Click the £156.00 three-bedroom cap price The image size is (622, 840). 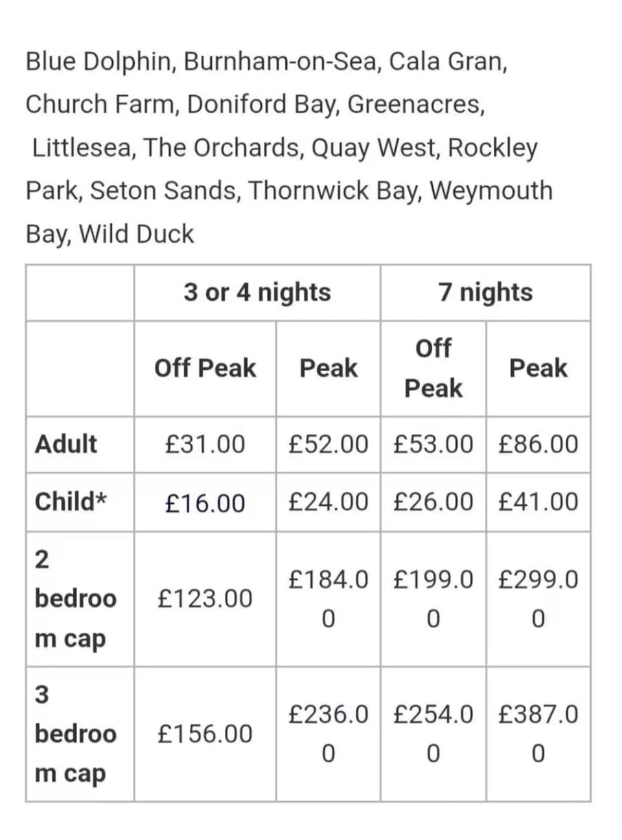(205, 734)
